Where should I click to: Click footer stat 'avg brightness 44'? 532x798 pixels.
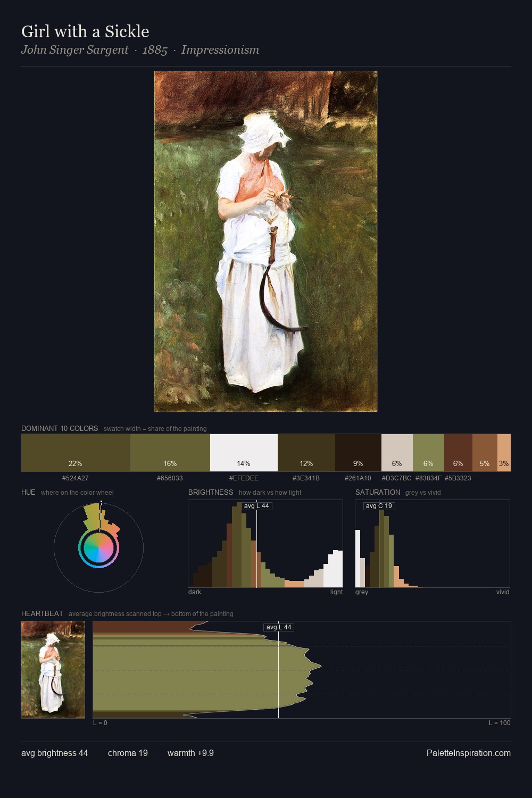click(x=55, y=753)
